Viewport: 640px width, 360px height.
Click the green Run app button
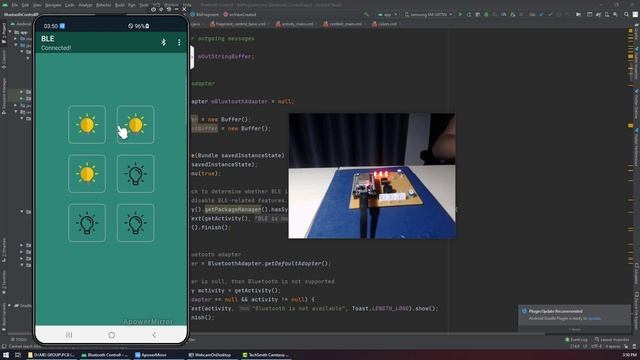(x=460, y=14)
